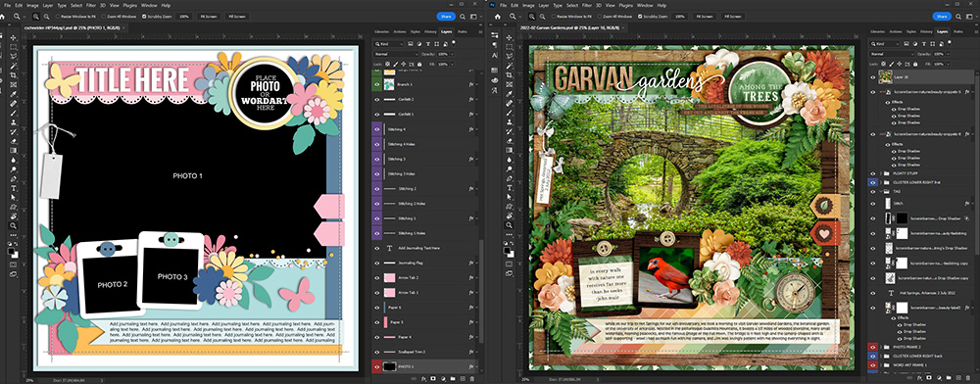Click Zoom In icon in left window options bar
980x384 pixels.
pyautogui.click(x=36, y=17)
